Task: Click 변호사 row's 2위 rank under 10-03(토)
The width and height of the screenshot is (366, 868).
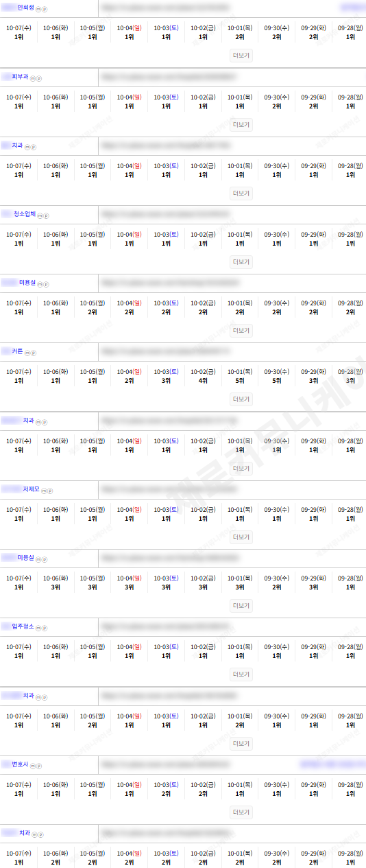Action: click(x=166, y=793)
